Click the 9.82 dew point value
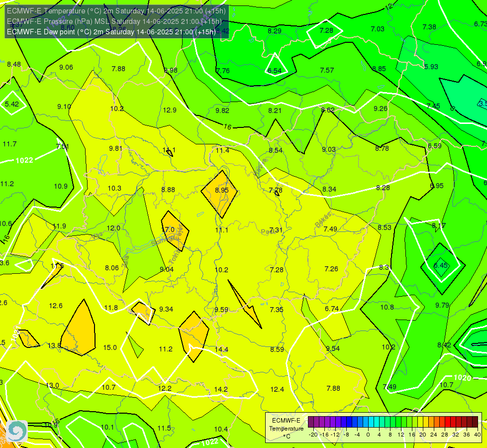The width and height of the screenshot is (487, 448). (x=222, y=111)
